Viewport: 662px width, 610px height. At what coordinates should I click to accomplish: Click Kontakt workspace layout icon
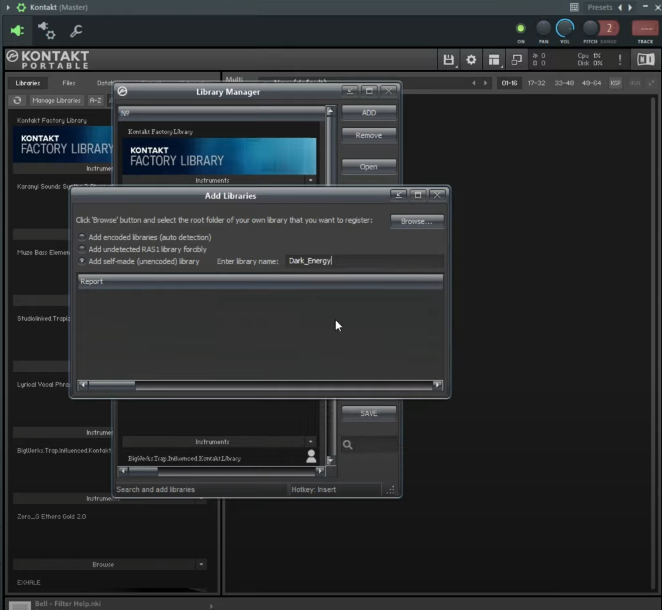click(494, 60)
